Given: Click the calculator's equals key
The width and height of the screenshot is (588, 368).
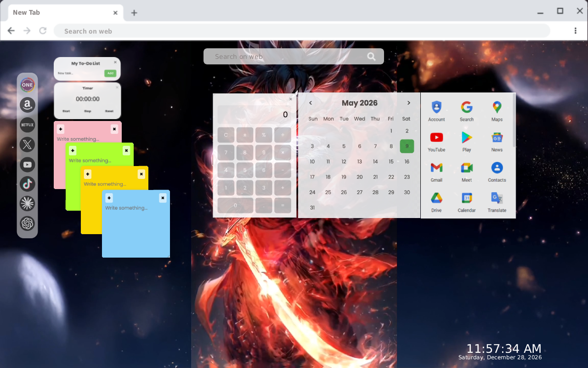Looking at the screenshot, I should [283, 206].
